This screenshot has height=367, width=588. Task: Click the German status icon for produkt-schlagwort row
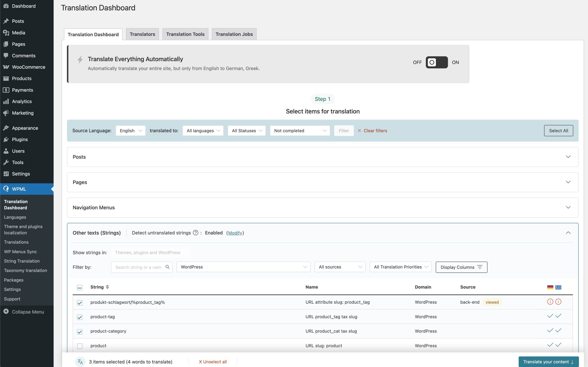pyautogui.click(x=550, y=302)
